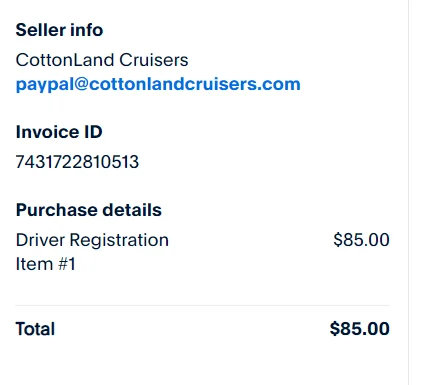Click the word CottonLand in seller name

pos(65,60)
